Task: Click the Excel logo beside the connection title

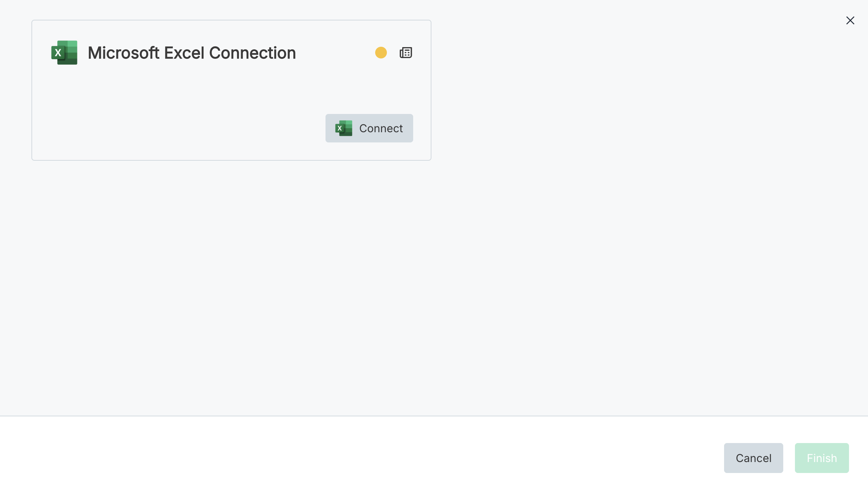Action: pos(64,53)
